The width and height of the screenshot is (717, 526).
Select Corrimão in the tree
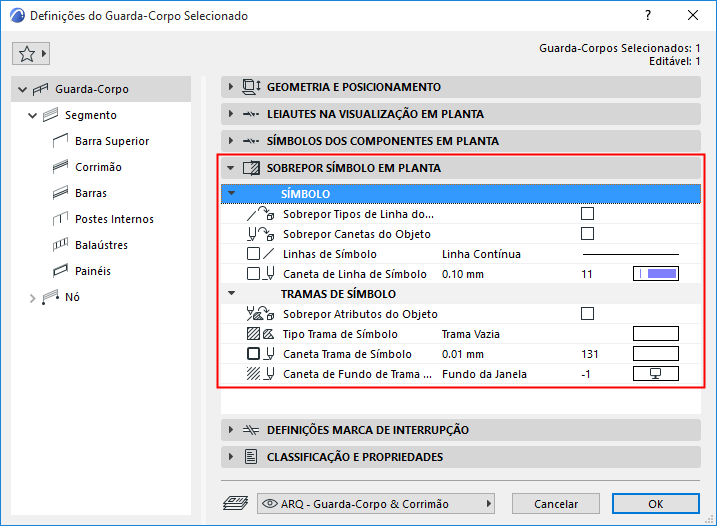click(x=98, y=167)
